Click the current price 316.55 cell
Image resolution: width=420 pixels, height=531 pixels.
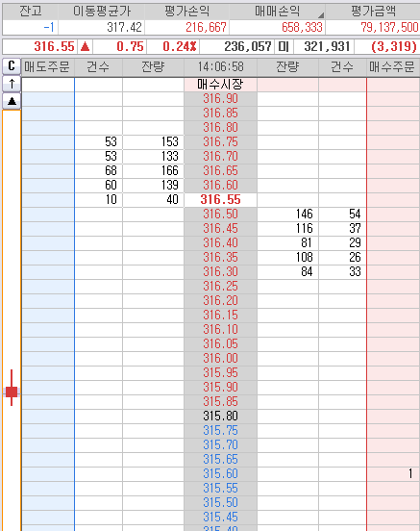[x=220, y=200]
